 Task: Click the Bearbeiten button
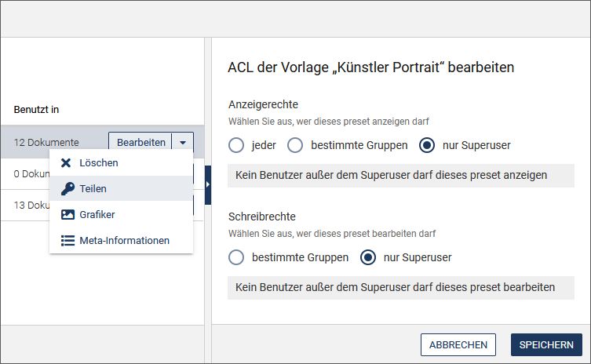[140, 143]
